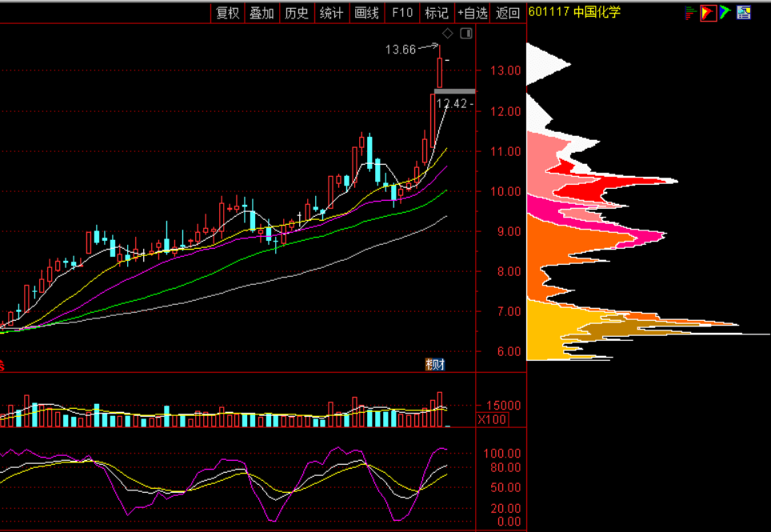Image resolution: width=771 pixels, height=532 pixels.
Task: Click the red icon at chart bottom-left
Action: click(x=2, y=366)
